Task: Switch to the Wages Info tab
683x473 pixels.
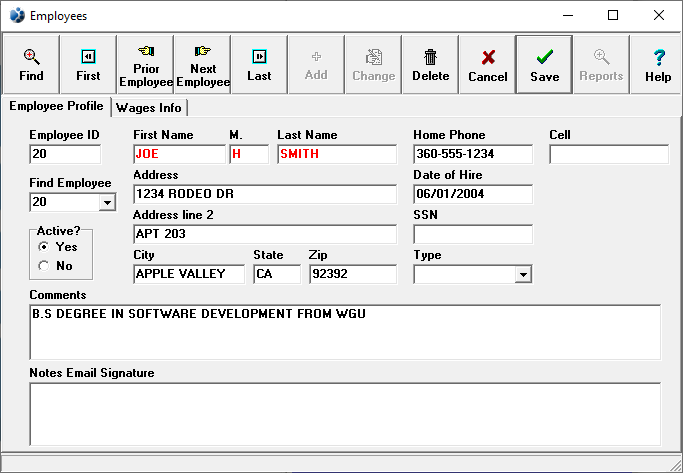Action: (x=149, y=108)
